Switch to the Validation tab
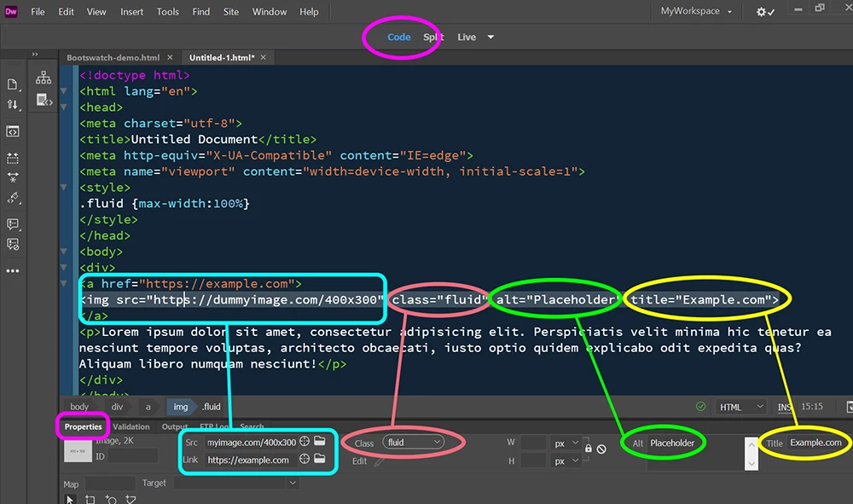853x504 pixels. 131,426
